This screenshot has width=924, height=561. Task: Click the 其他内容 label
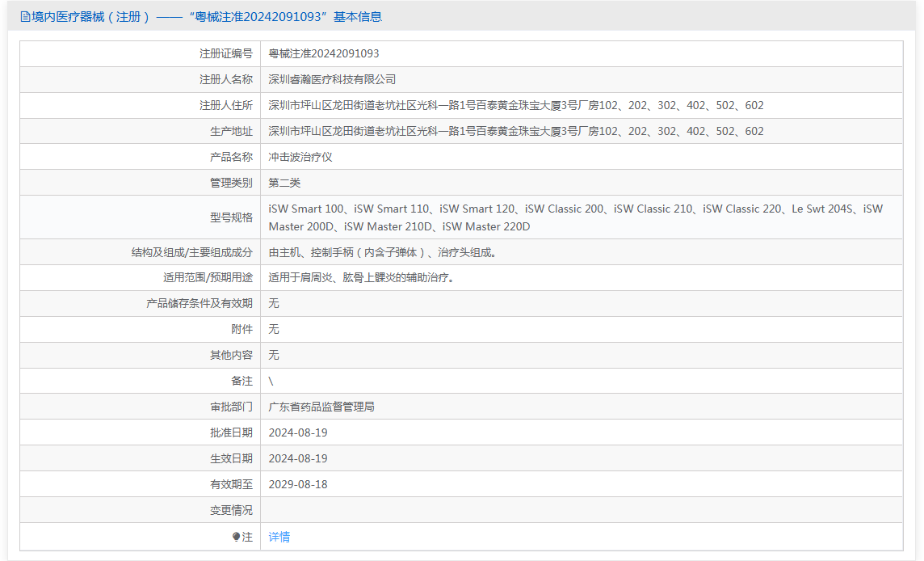click(232, 355)
